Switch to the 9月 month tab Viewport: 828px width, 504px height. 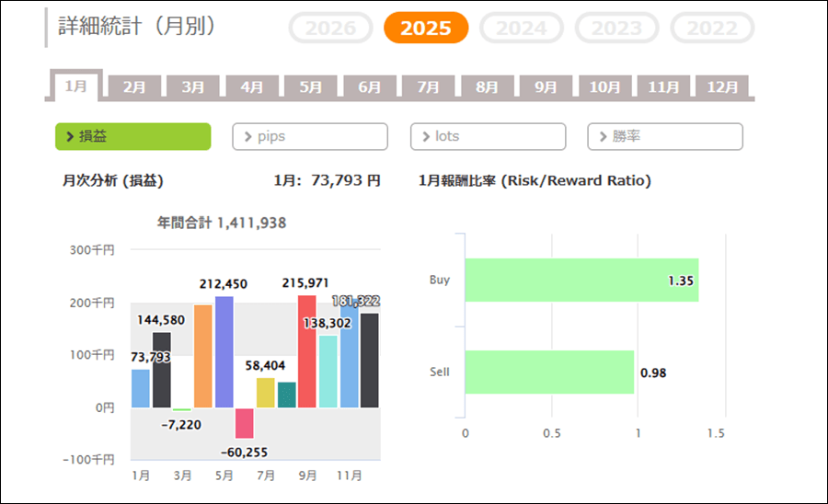coord(546,87)
